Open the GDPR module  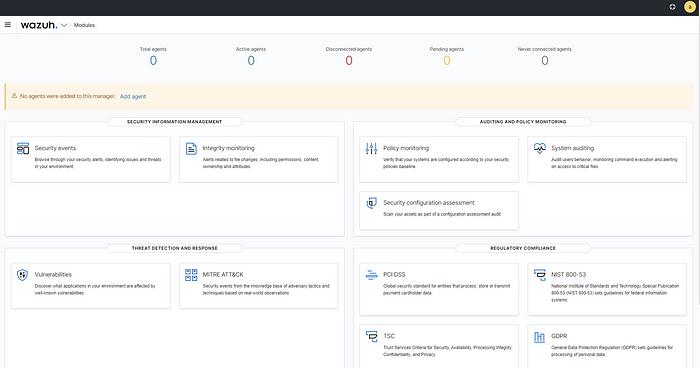pyautogui.click(x=607, y=347)
